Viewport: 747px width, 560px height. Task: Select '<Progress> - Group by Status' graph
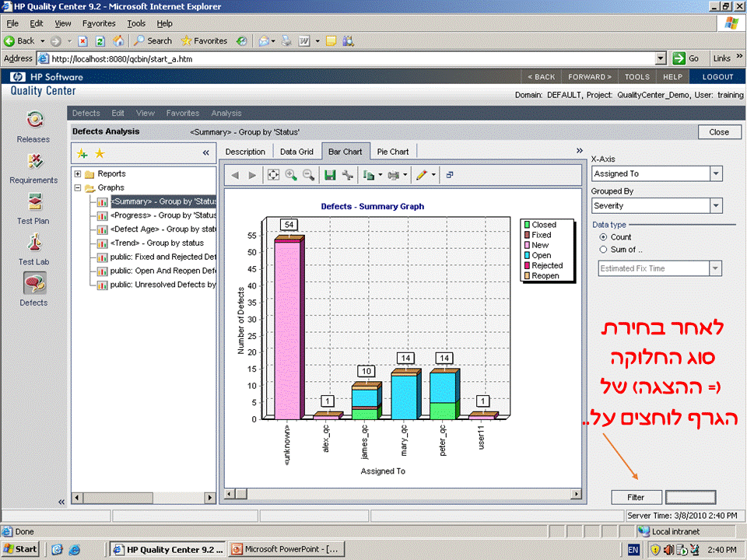163,215
